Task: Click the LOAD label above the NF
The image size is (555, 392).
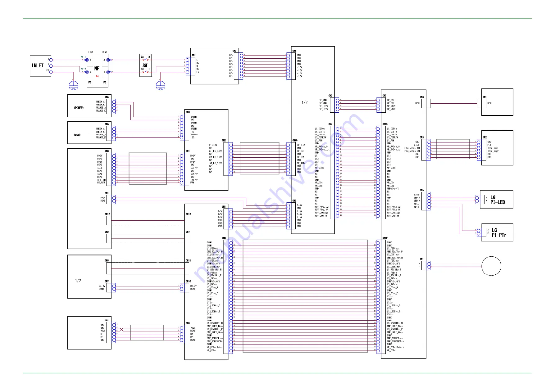Action: point(104,52)
